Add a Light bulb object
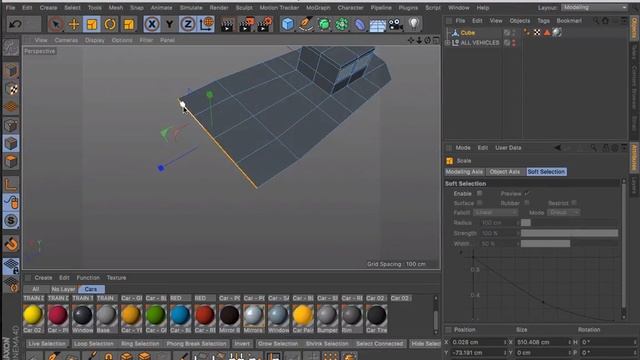Viewport: 640px width, 360px height. (x=414, y=24)
